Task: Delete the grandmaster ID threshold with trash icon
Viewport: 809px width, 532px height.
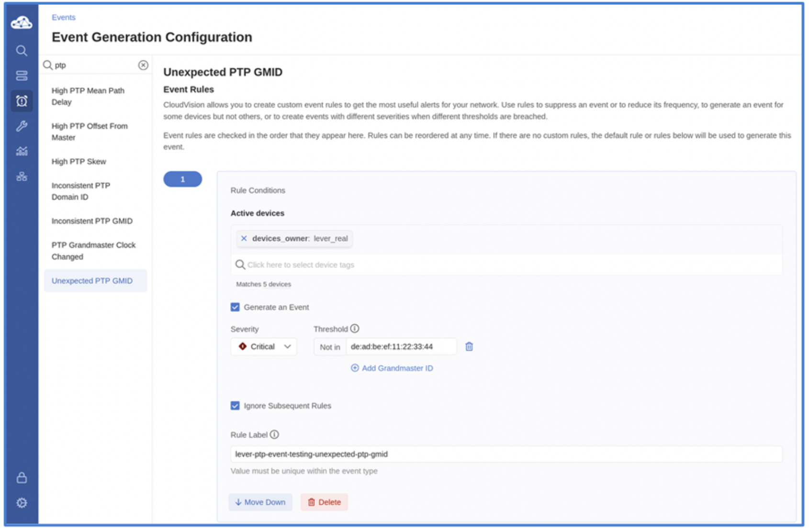Action: [469, 346]
